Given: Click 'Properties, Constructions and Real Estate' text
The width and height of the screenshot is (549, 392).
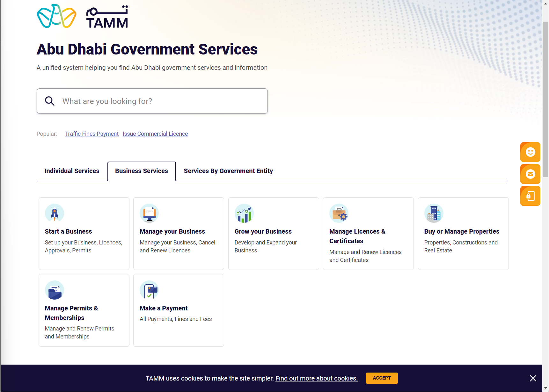Looking at the screenshot, I should (x=461, y=246).
